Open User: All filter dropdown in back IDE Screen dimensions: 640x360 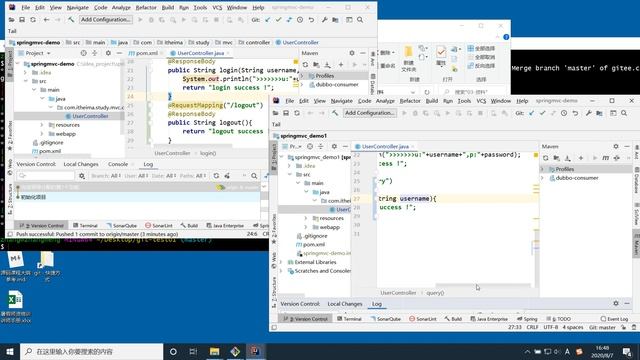(x=136, y=176)
